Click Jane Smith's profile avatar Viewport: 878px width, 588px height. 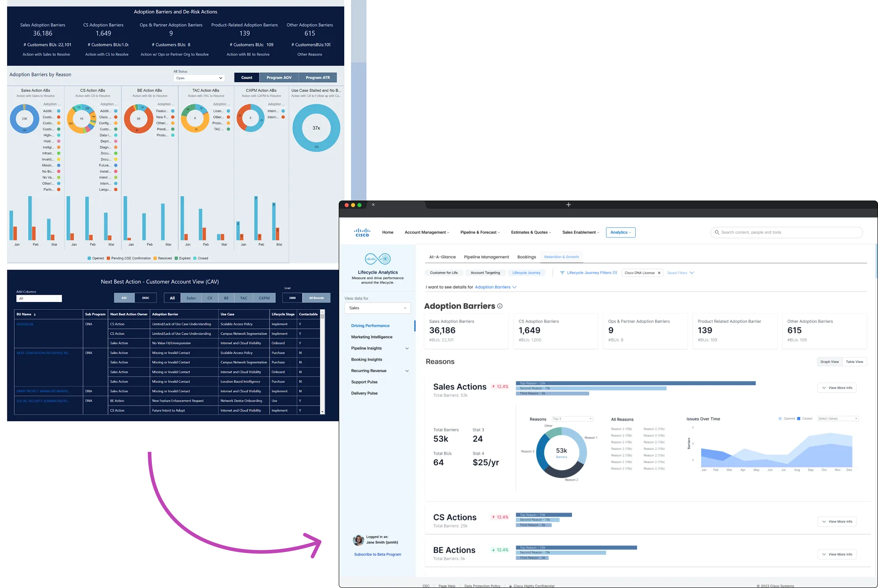click(x=358, y=540)
